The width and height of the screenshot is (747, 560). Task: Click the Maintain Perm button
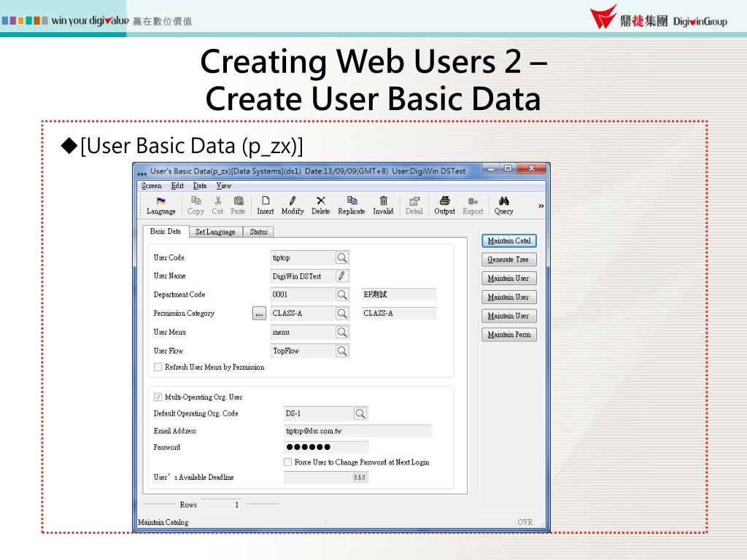pos(508,335)
